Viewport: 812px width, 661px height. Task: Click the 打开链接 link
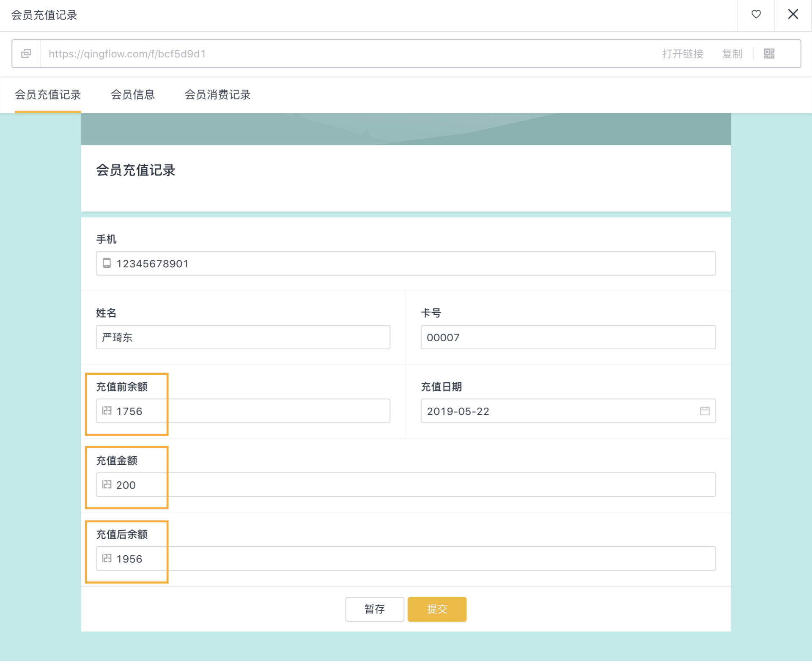click(x=682, y=54)
